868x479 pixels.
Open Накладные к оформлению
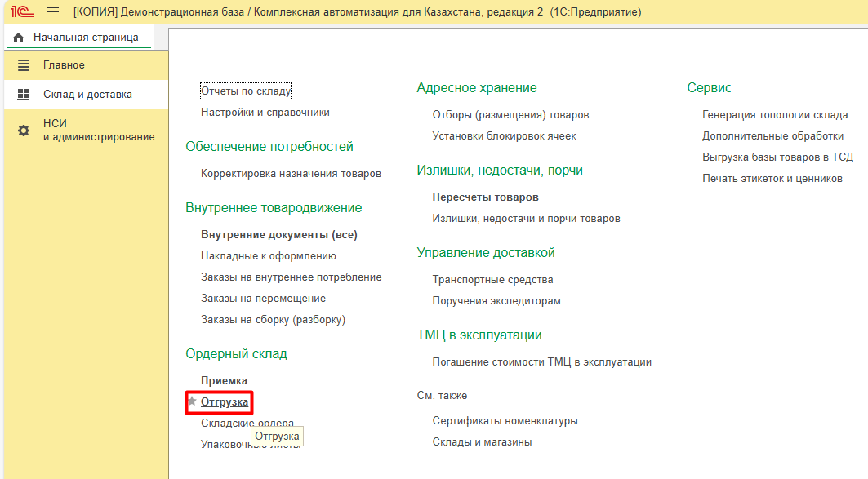pyautogui.click(x=269, y=256)
